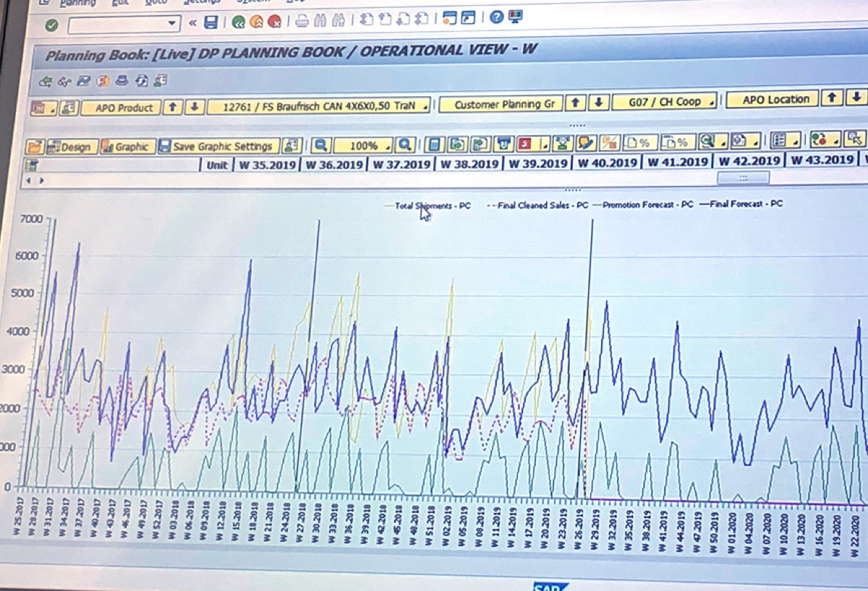The height and width of the screenshot is (591, 868).
Task: Collapse the command field with the double chevron
Action: coord(192,23)
